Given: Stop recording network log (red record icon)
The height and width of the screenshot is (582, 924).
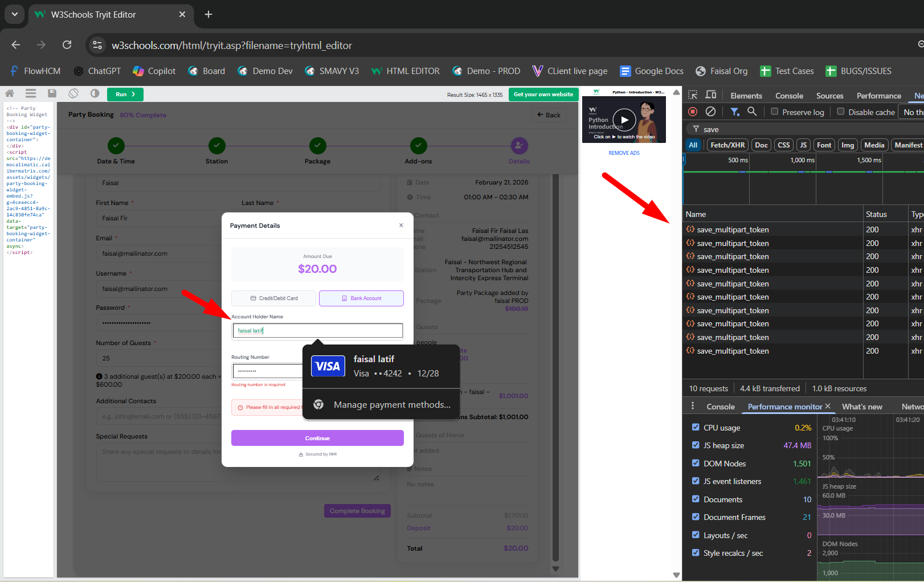Looking at the screenshot, I should (x=693, y=112).
